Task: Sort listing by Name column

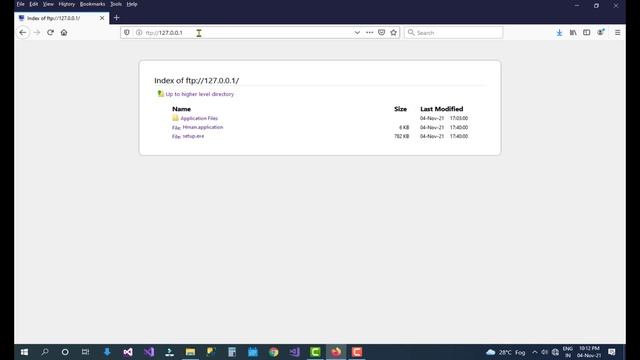Action: [181, 109]
